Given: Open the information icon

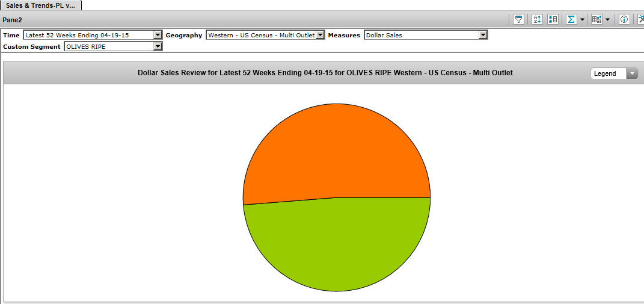Looking at the screenshot, I should point(624,19).
